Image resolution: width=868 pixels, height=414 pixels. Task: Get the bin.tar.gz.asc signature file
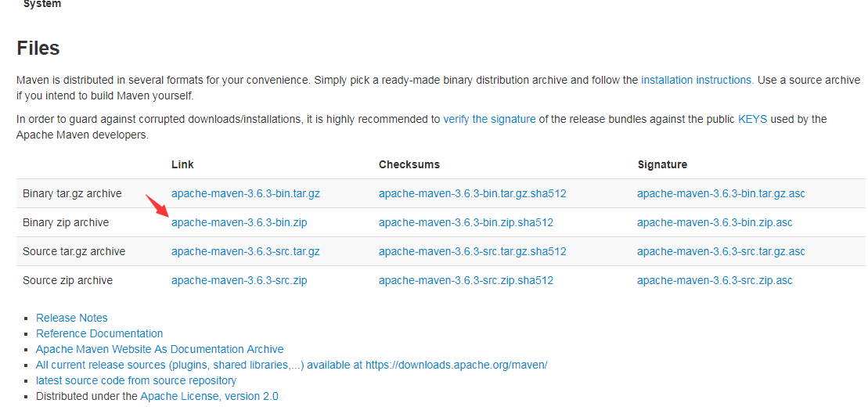[x=721, y=193]
